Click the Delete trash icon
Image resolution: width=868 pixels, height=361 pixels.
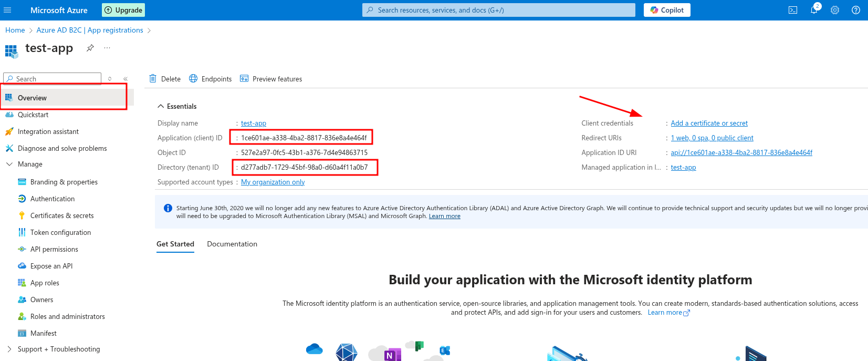[153, 79]
